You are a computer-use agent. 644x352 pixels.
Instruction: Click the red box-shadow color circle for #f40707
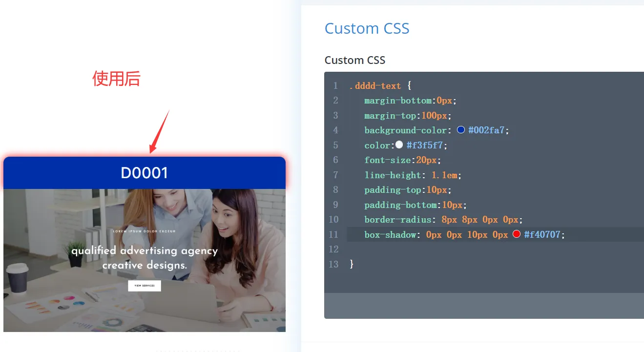(517, 233)
